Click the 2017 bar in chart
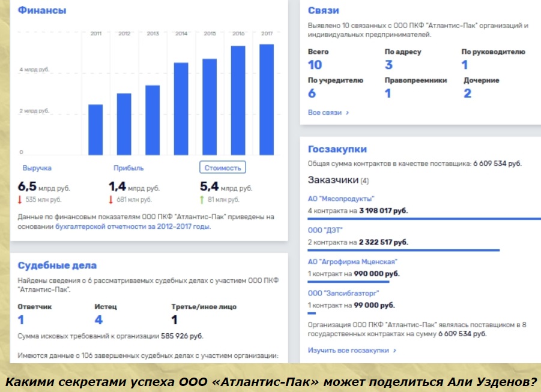541x392 pixels. coord(267,100)
